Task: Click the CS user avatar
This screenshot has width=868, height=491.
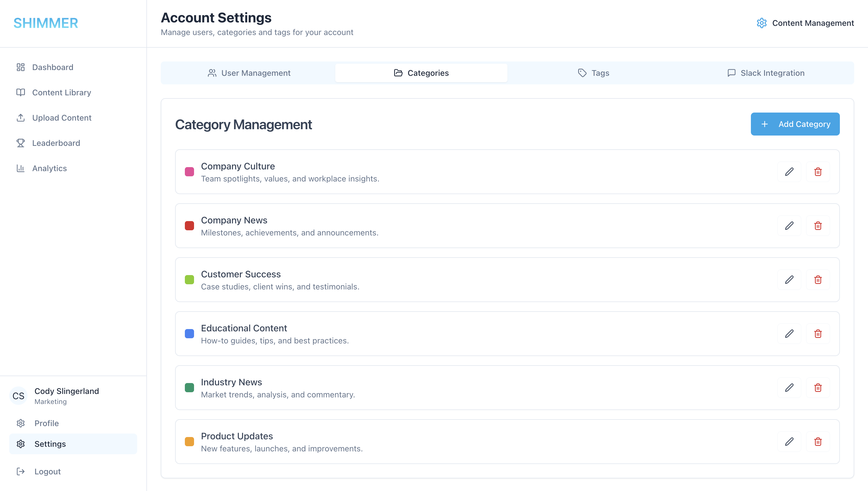Action: pos(19,396)
